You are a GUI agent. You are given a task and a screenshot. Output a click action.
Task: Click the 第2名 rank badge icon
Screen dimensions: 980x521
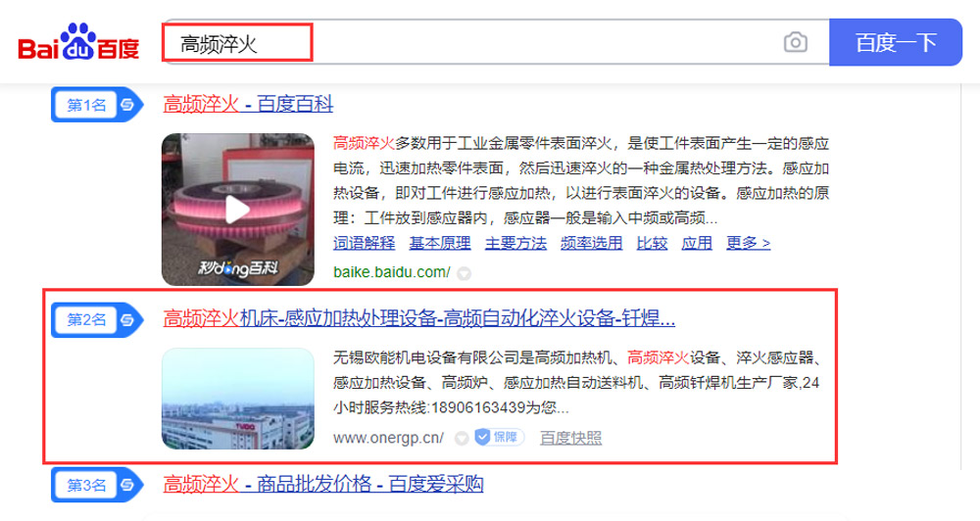point(97,320)
